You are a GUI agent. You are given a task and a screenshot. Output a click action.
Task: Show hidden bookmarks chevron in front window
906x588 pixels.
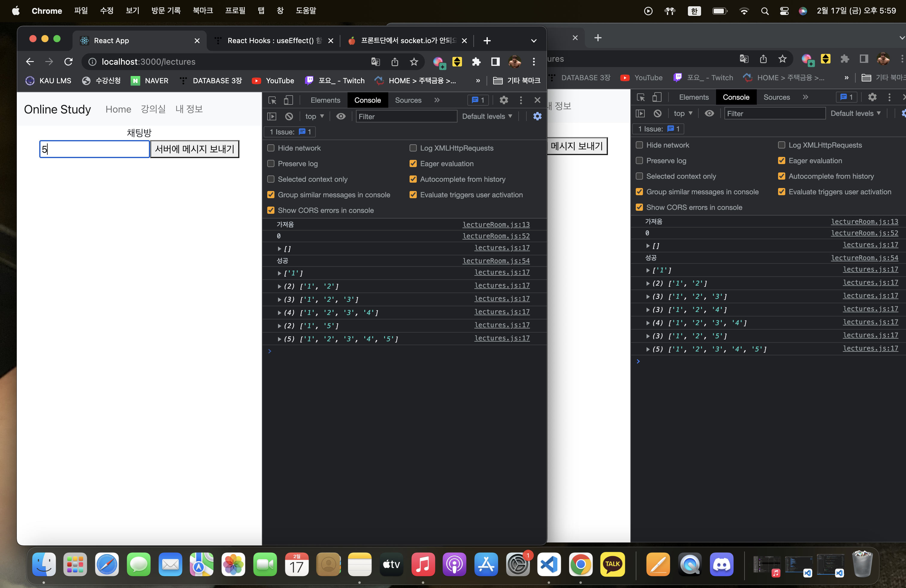(478, 81)
